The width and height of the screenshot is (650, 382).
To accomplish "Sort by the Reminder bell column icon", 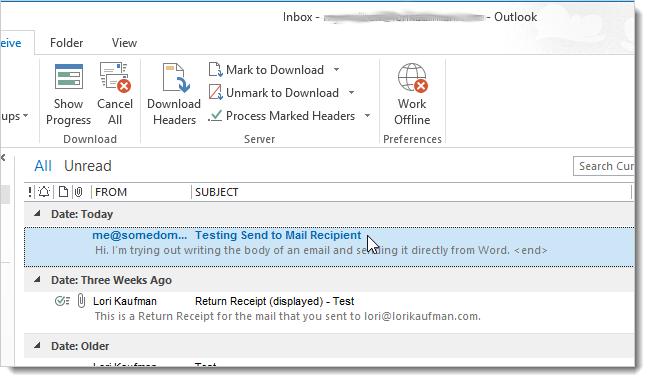I will point(44,192).
